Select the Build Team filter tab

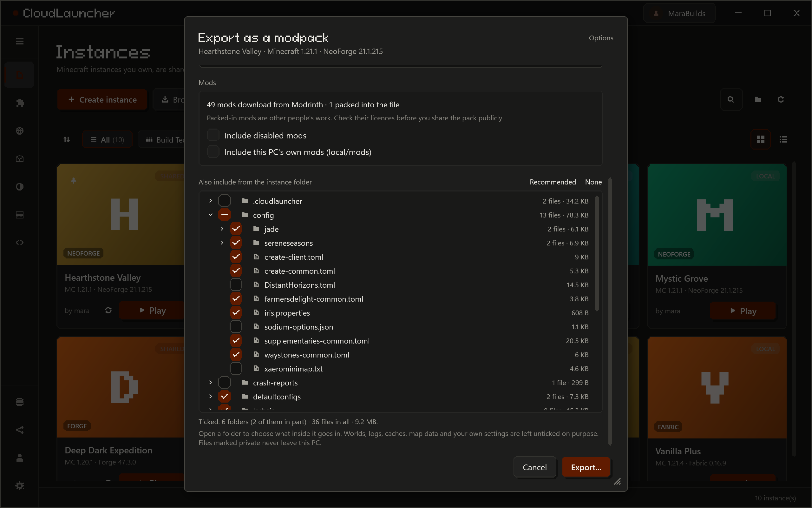pos(161,139)
